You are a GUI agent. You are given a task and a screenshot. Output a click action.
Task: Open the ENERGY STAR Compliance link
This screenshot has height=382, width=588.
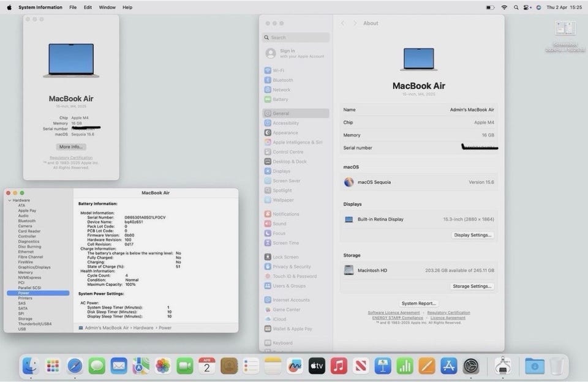tap(398, 318)
